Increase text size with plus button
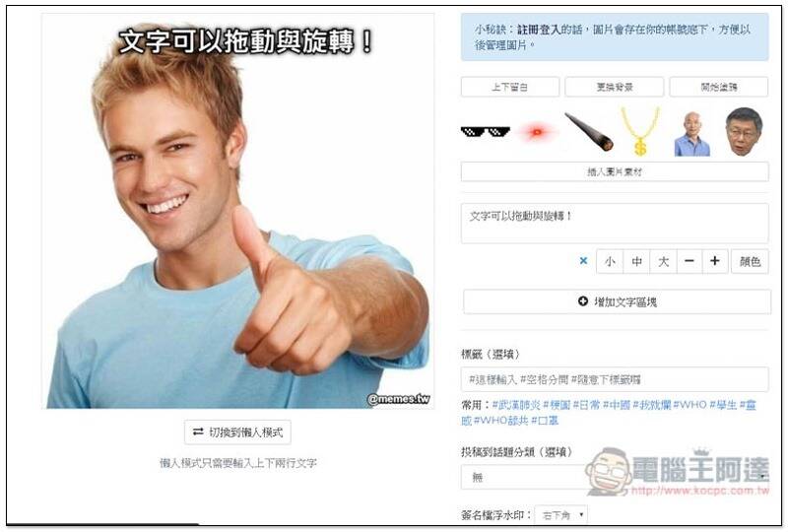 click(715, 261)
